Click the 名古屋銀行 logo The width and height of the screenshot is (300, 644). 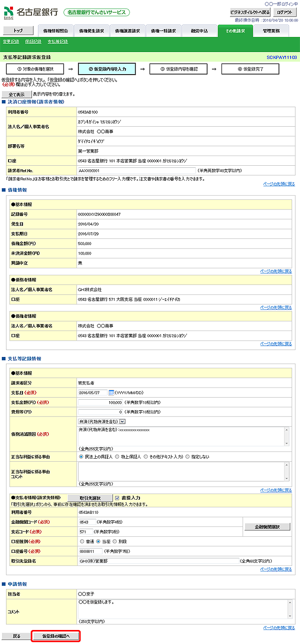(x=30, y=12)
